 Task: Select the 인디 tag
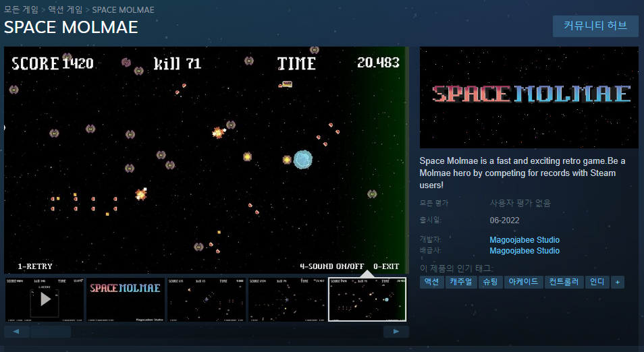coord(597,282)
